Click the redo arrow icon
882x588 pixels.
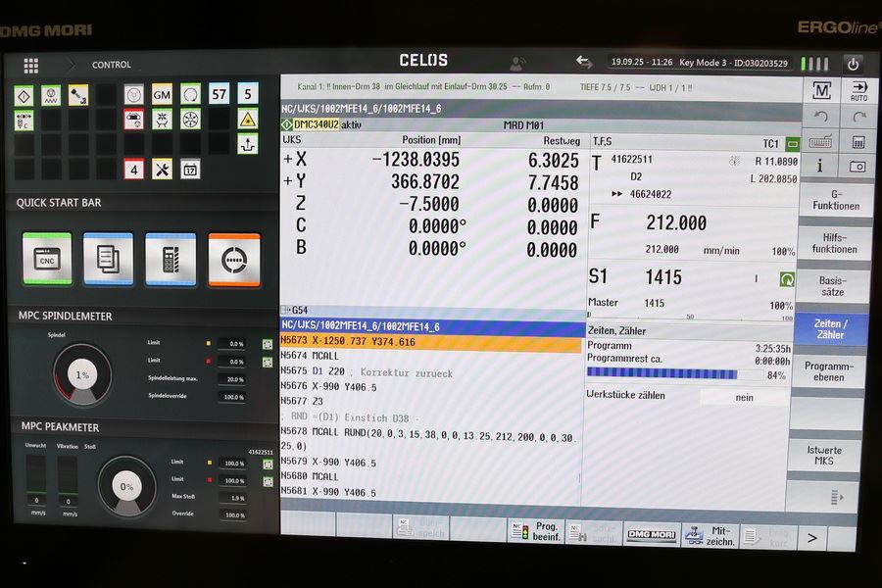(858, 117)
